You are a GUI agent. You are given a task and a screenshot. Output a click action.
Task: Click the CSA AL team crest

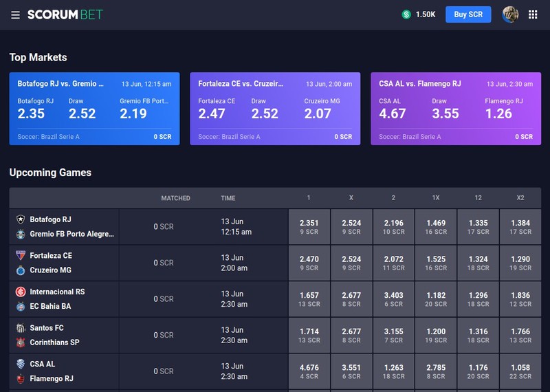[x=21, y=364]
